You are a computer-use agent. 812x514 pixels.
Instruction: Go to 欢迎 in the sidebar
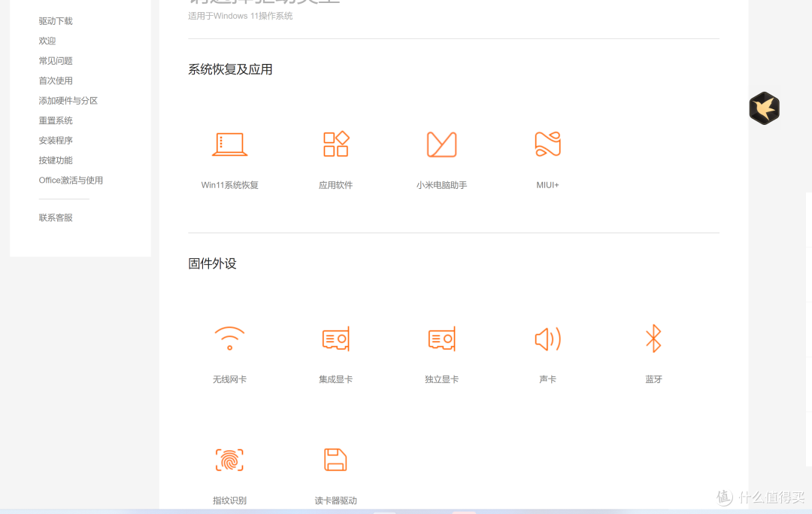(x=47, y=41)
